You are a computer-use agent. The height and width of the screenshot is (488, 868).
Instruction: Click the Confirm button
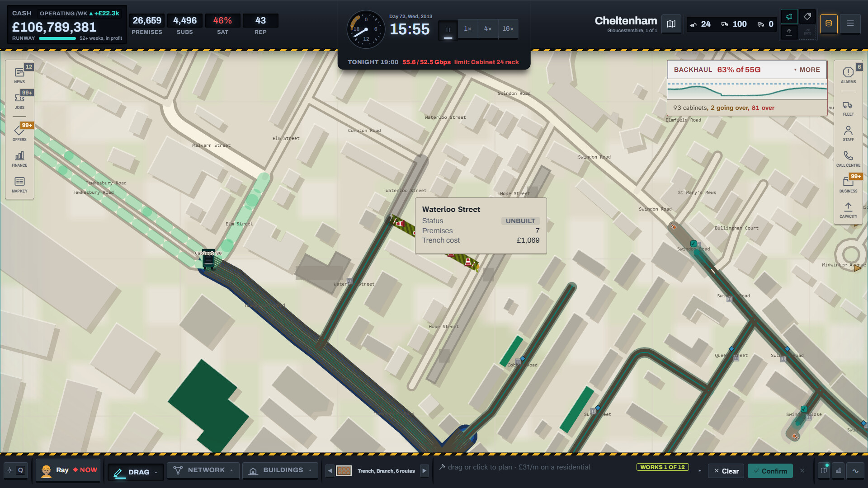(x=770, y=471)
